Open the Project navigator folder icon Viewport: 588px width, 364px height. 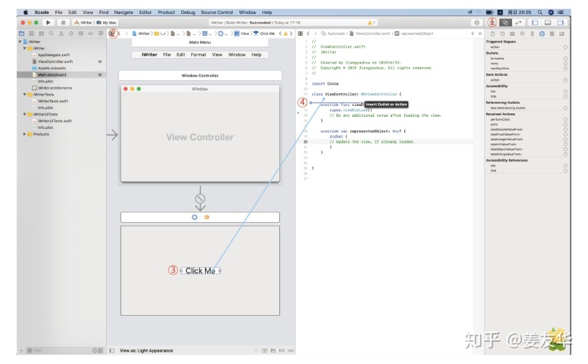(22, 33)
